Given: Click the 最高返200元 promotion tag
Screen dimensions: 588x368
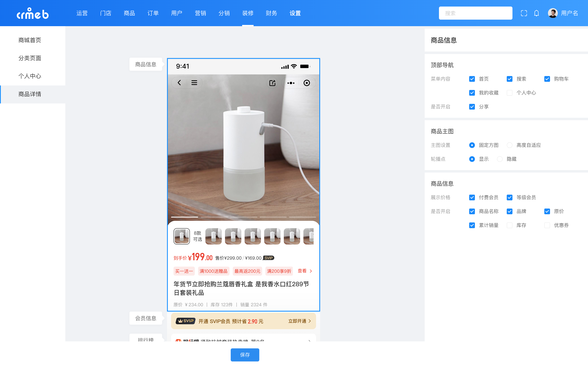Looking at the screenshot, I should pos(247,271).
